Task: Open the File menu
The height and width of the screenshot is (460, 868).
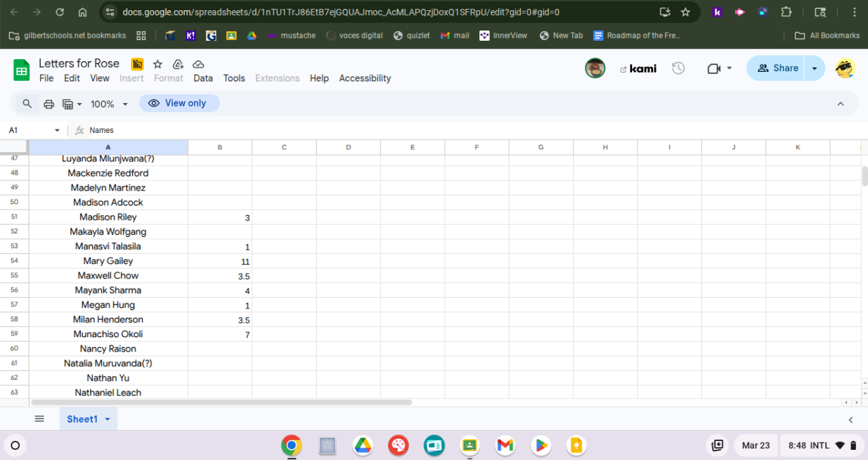Action: pyautogui.click(x=46, y=78)
